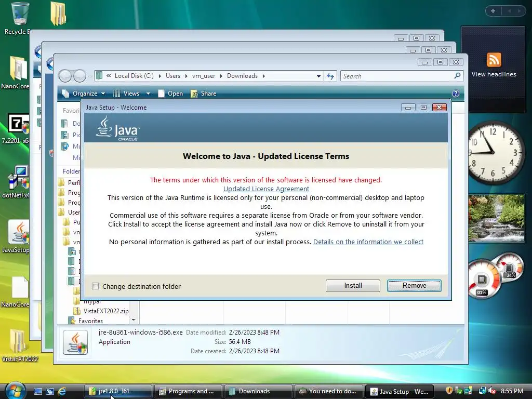The width and height of the screenshot is (532, 399).
Task: Click jre-8u361-windows-i586.exe filename in details pane
Action: tap(140, 332)
